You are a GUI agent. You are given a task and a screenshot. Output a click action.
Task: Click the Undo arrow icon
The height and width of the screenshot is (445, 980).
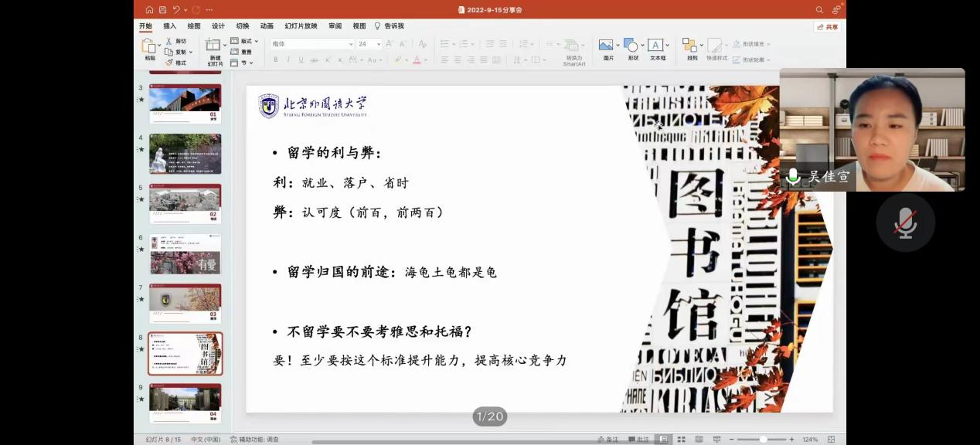(177, 10)
